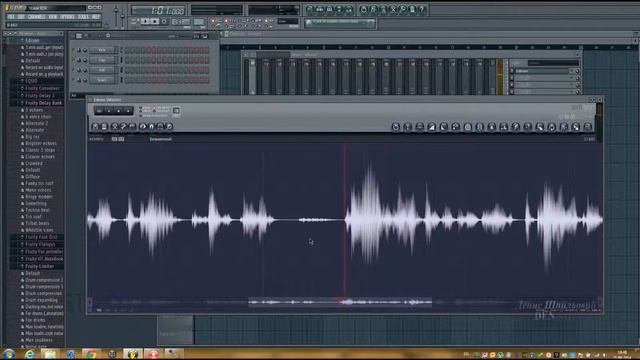The image size is (640, 360).
Task: Click the Edison Undo icon
Action: (x=396, y=127)
